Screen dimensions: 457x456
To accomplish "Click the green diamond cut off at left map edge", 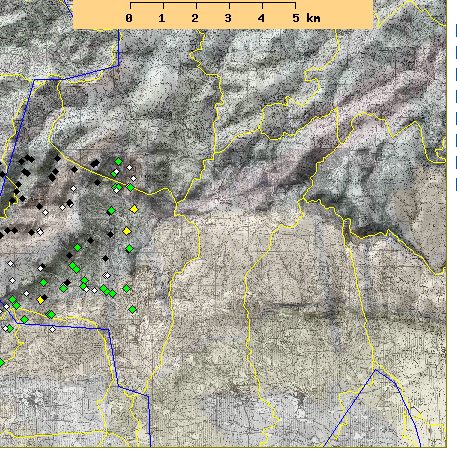I will click(x=1, y=362).
